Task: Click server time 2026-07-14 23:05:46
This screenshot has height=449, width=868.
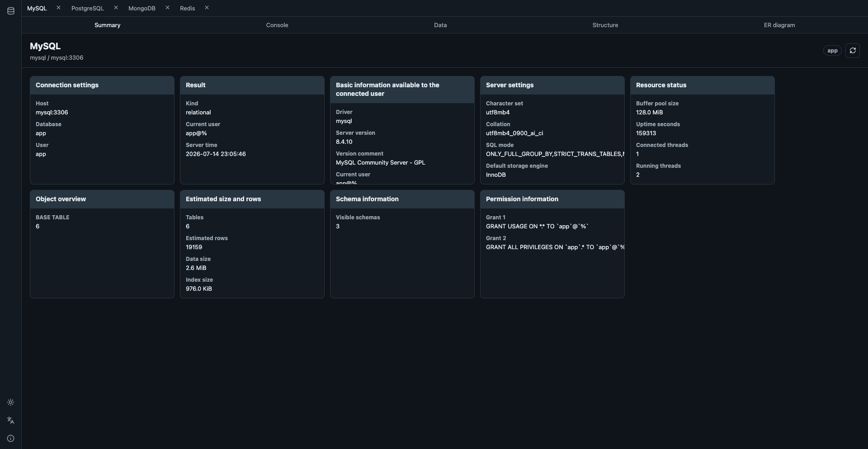Action: pyautogui.click(x=216, y=154)
